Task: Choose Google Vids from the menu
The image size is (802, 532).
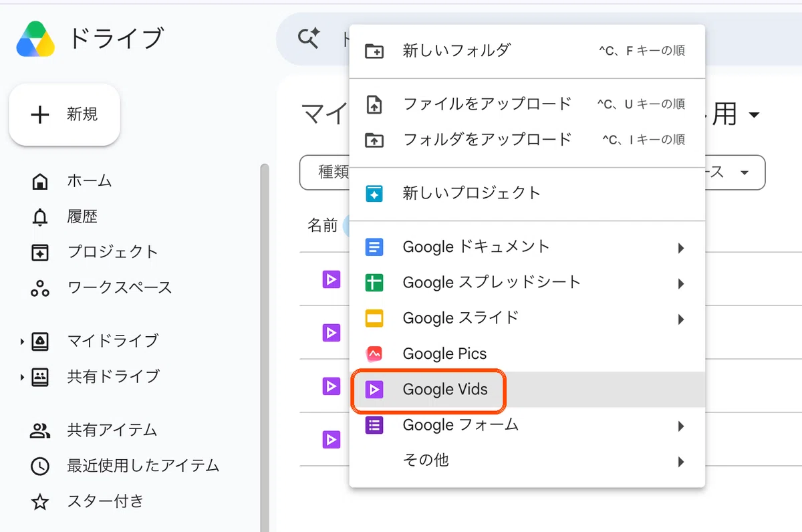Action: pyautogui.click(x=527, y=390)
